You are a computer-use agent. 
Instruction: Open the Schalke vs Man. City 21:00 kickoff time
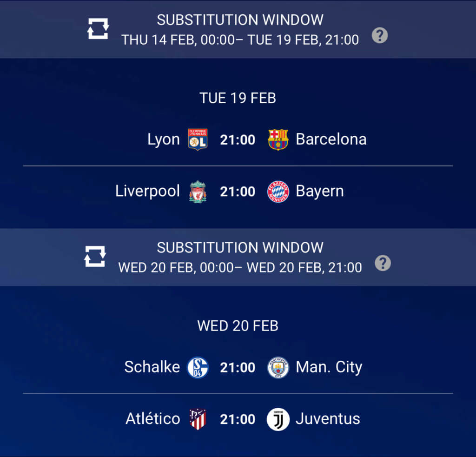[x=238, y=367]
